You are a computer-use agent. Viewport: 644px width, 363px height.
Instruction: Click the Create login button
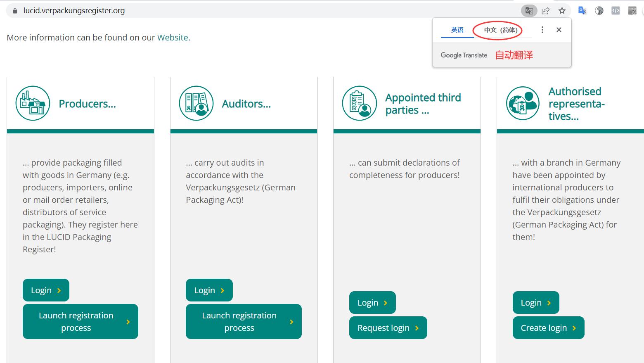click(x=548, y=328)
